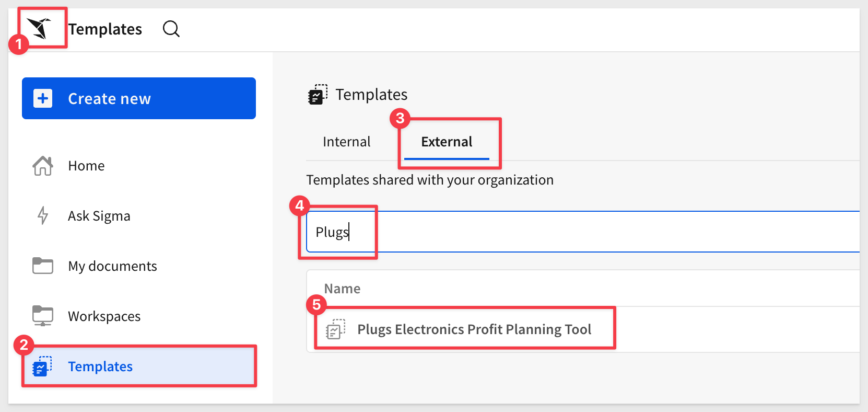Viewport: 868px width, 412px height.
Task: Click the Templates sidebar icon
Action: 42,366
